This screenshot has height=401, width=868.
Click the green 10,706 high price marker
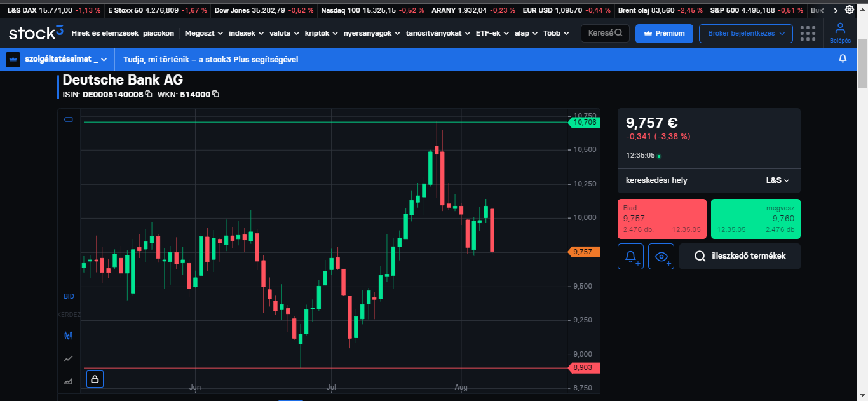[x=584, y=122]
